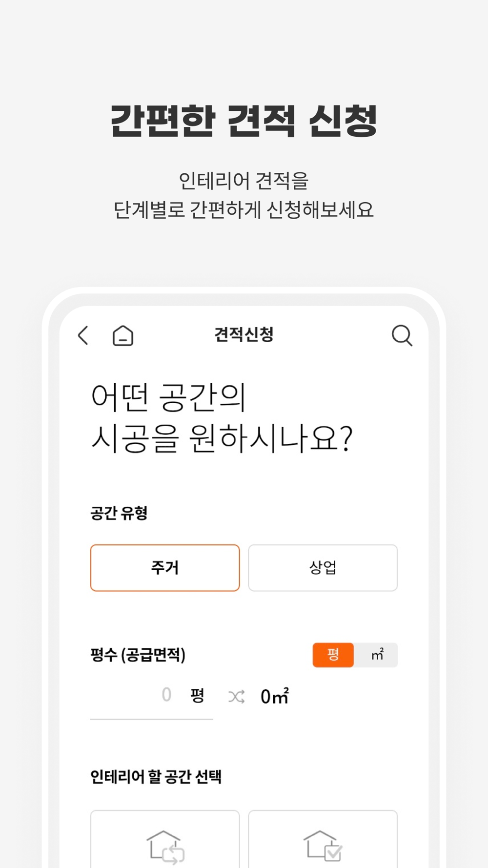This screenshot has height=868, width=488.
Task: Click the 간편한 견적 신청 banner title
Action: [244, 121]
